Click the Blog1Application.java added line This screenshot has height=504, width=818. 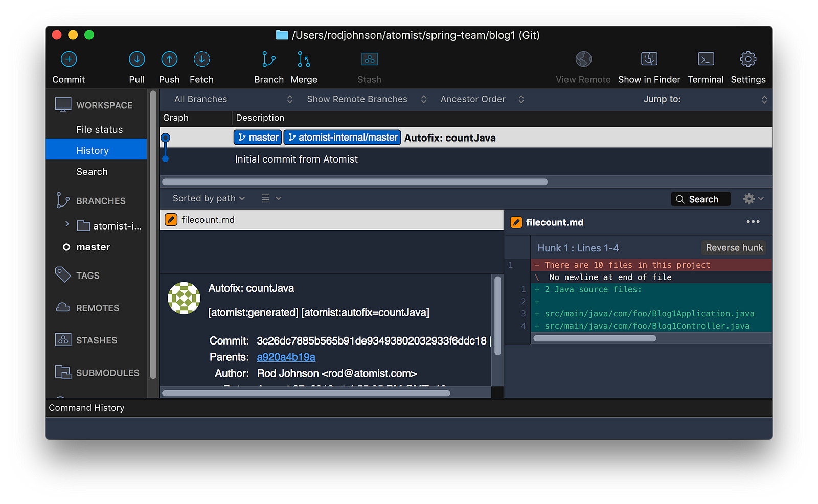[x=651, y=314]
